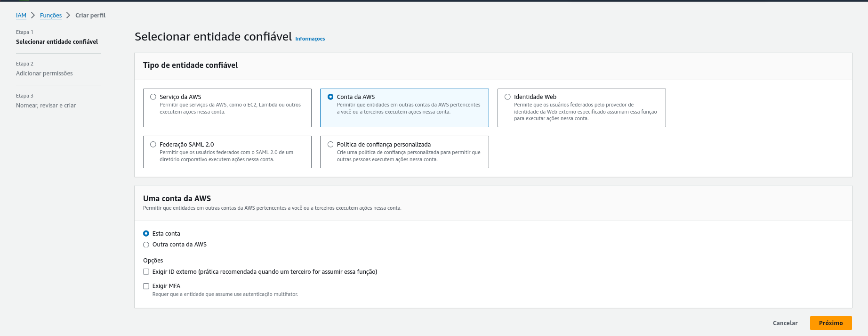Select Política de confiança personalizada option
Image resolution: width=868 pixels, height=336 pixels.
point(330,145)
